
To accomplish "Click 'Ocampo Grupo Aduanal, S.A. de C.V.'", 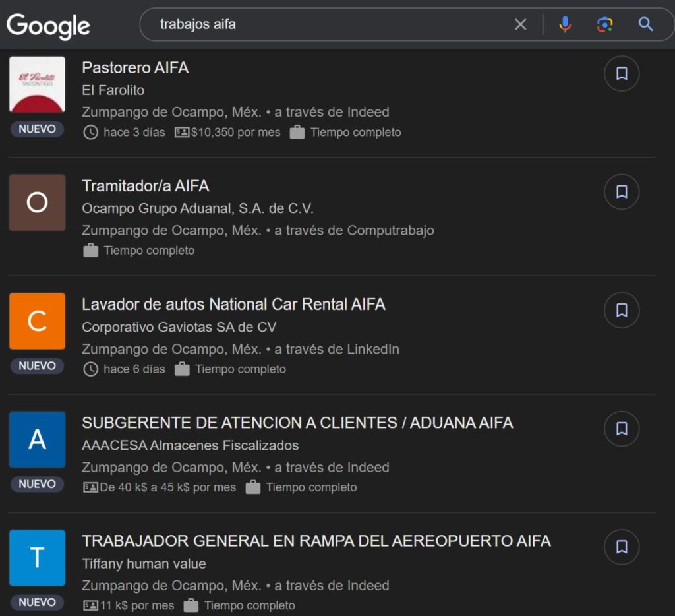I will 198,208.
